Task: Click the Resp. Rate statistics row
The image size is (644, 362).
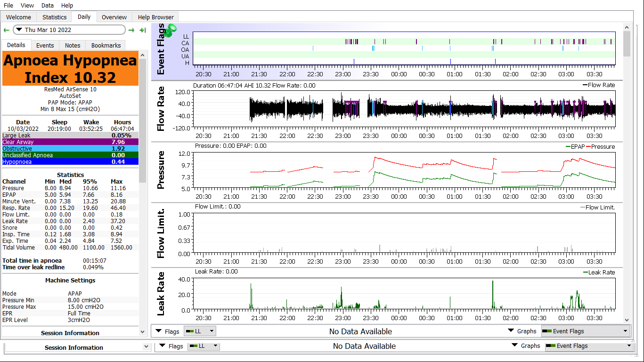Action: [71, 208]
